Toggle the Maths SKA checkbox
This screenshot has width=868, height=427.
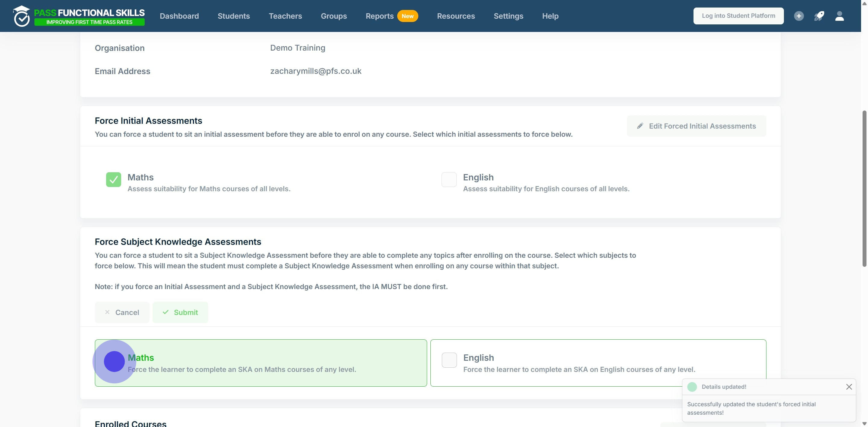point(114,361)
